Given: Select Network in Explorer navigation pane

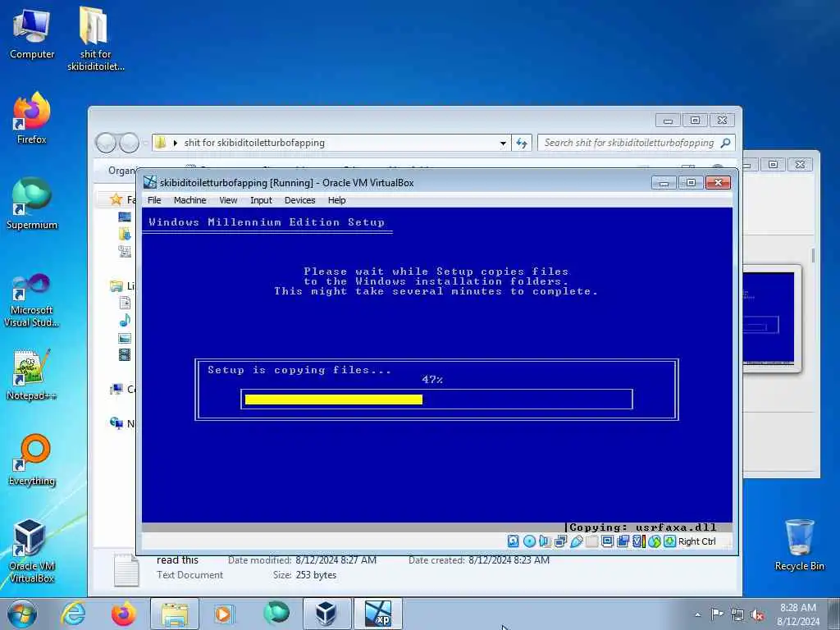Looking at the screenshot, I should [x=116, y=424].
